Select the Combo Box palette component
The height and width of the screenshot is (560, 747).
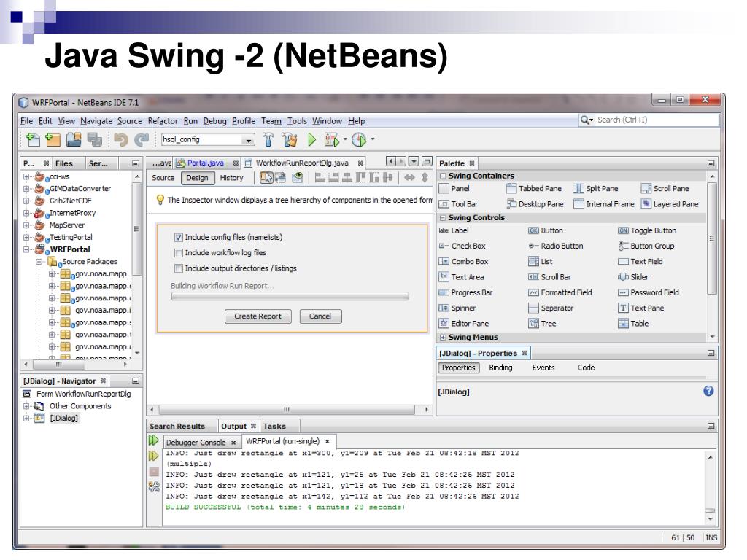[463, 262]
